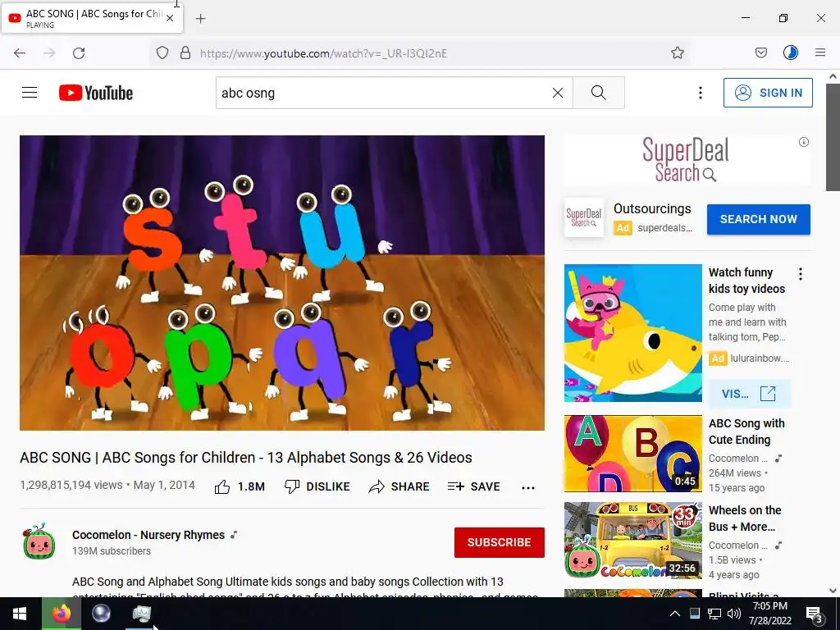Open tracking protection shield icon
Screen dimensions: 840x630
coord(162,52)
